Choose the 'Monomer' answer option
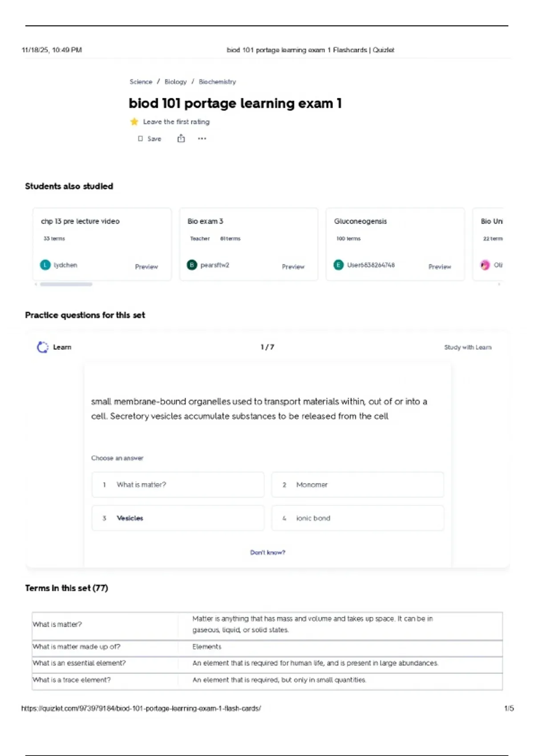This screenshot has height=756, width=534. [x=358, y=485]
